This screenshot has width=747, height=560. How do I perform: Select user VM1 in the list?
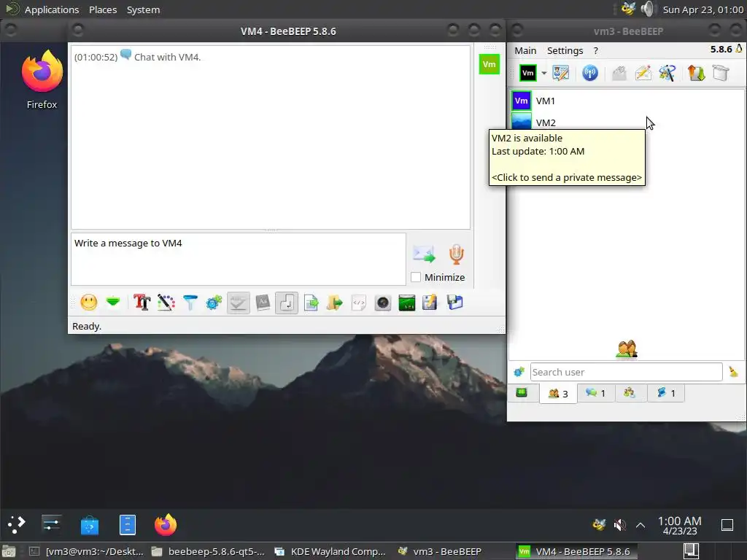[x=627, y=101]
